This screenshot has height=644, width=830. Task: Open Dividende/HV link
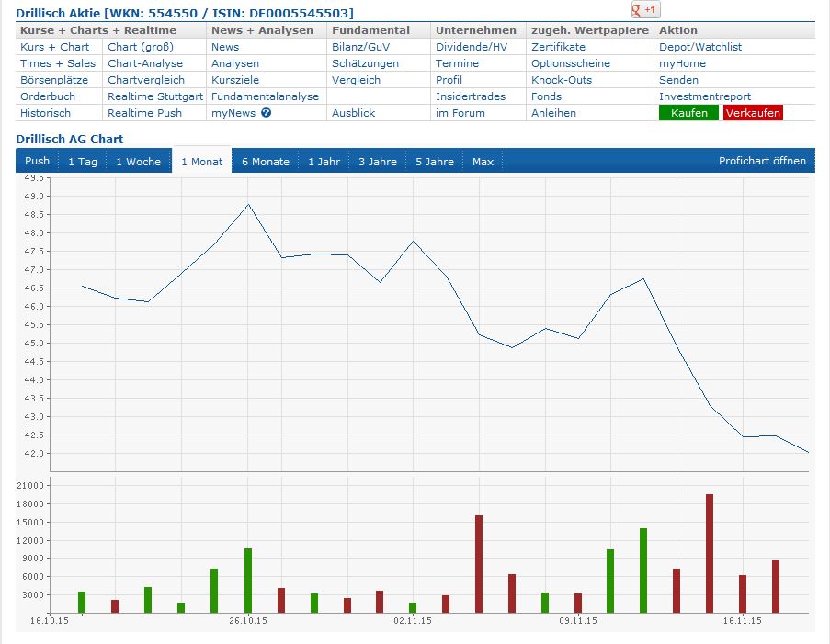coord(472,47)
